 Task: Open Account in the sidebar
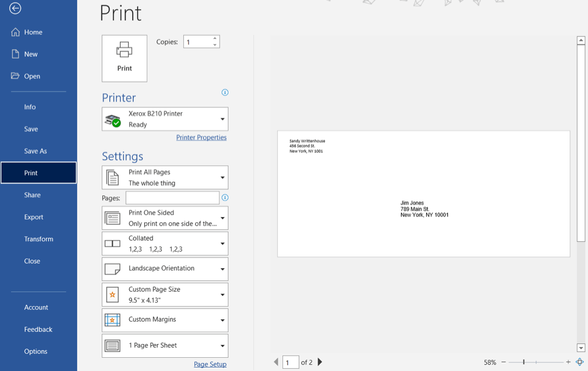[36, 307]
